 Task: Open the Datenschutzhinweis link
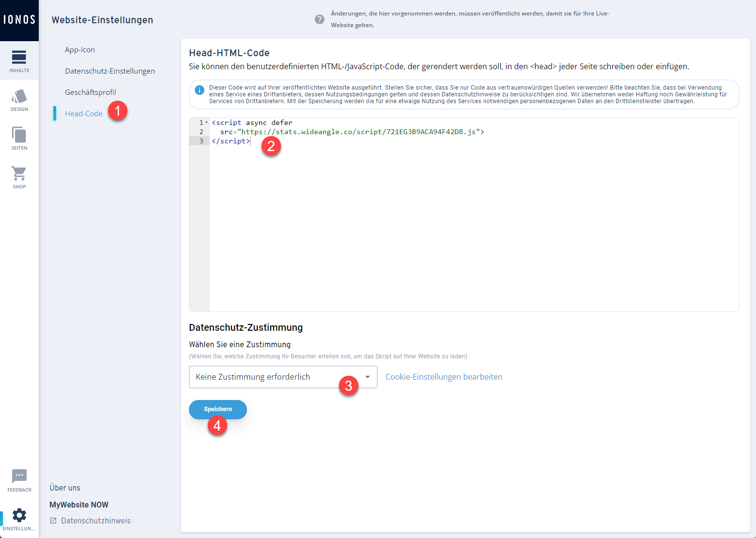tap(96, 521)
